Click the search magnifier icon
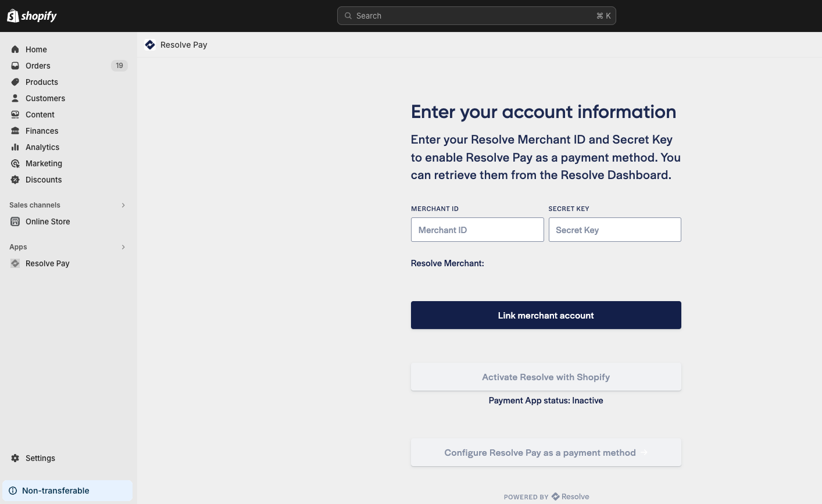The image size is (822, 504). coord(348,16)
